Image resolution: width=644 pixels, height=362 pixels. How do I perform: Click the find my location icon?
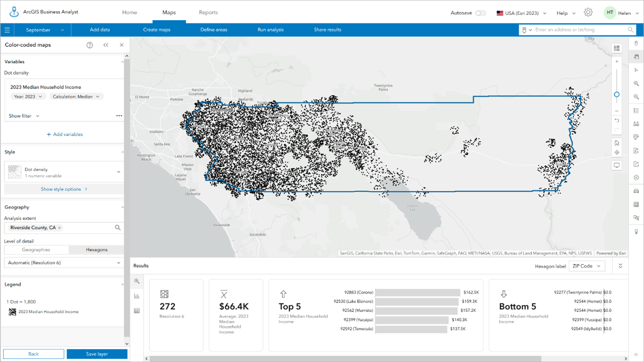tap(617, 152)
